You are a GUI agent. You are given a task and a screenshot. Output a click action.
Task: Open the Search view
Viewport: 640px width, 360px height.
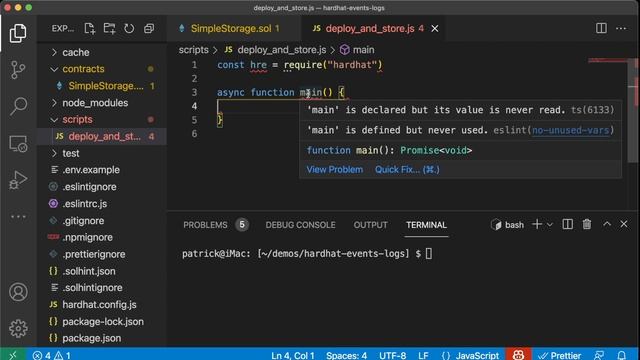(18, 106)
